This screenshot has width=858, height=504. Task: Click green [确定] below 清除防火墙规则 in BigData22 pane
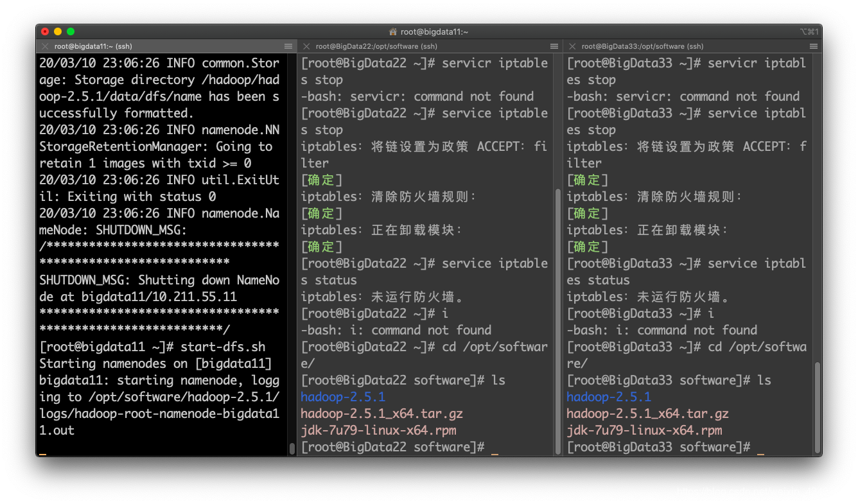(x=322, y=213)
